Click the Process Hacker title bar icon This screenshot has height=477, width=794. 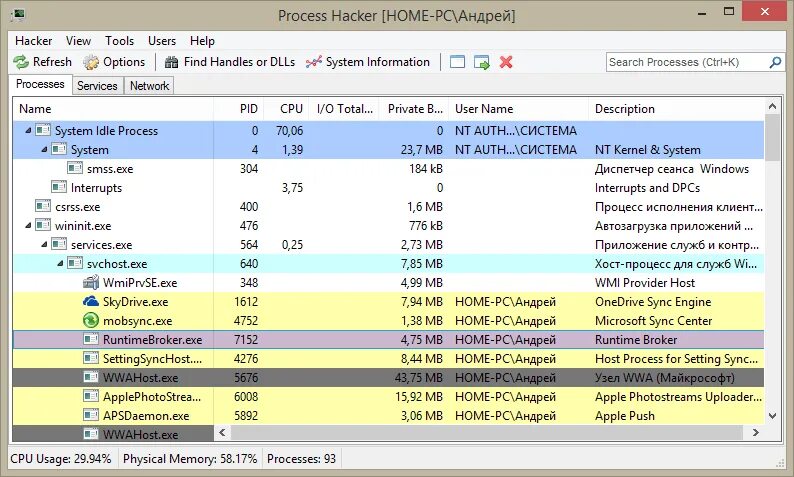coord(18,14)
